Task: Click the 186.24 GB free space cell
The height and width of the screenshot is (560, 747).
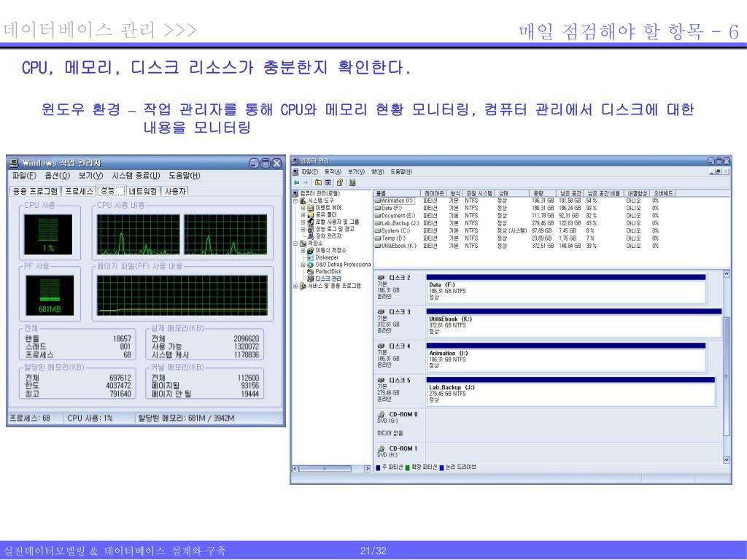Action: [570, 208]
